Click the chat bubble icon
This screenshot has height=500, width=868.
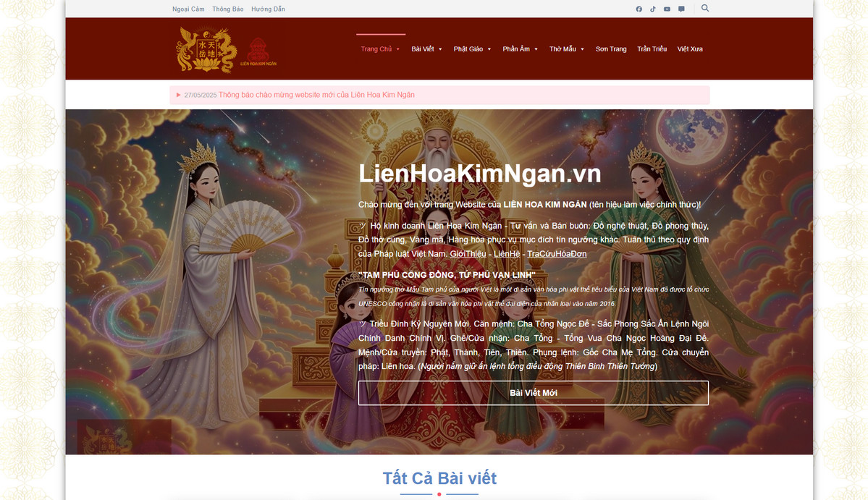[681, 9]
